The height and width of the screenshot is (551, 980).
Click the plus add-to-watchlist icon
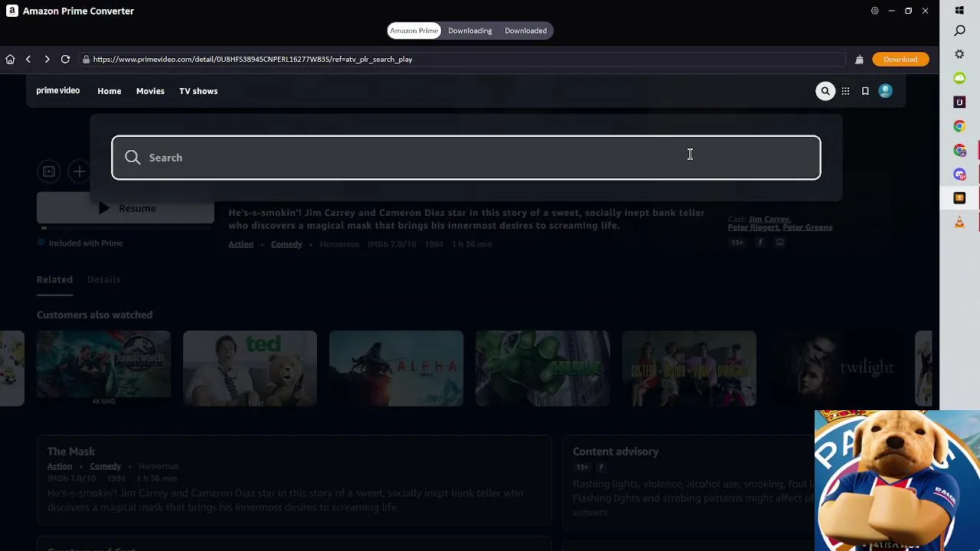coord(79,171)
